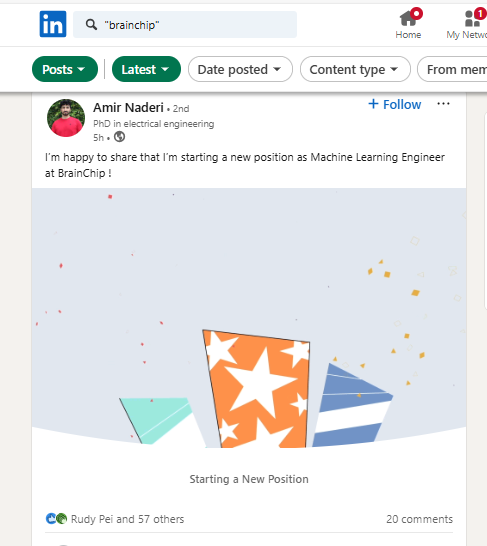Viewport: 487px width, 546px height.
Task: Follow Amir Naderi
Action: (395, 104)
